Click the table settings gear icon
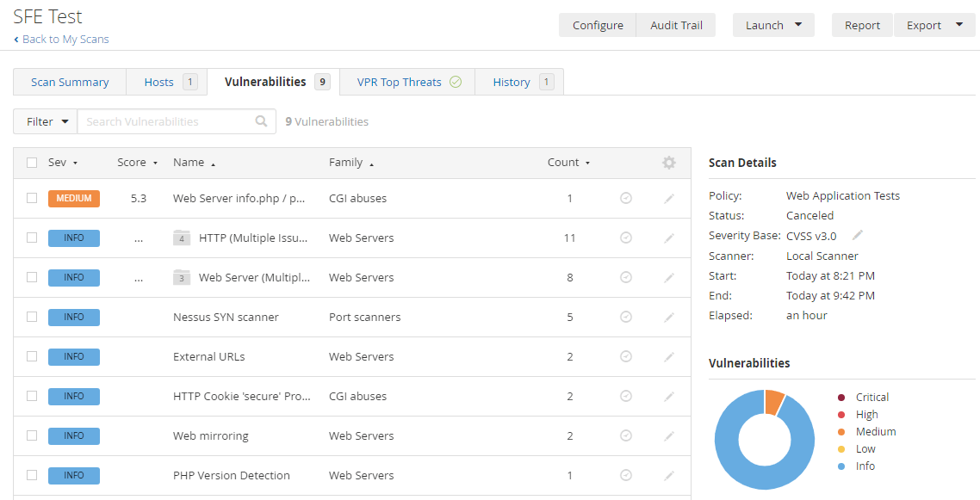Image resolution: width=980 pixels, height=500 pixels. (x=668, y=163)
